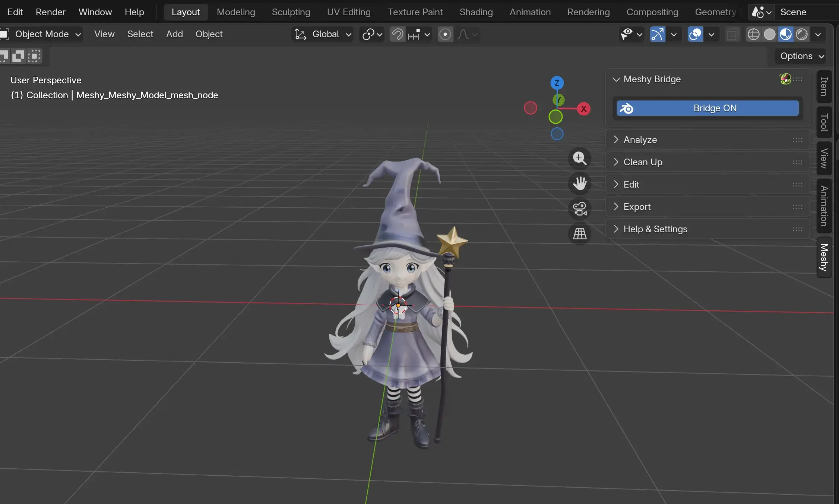Switch to the Animation sidebar tab
Viewport: 839px width, 504px height.
(824, 206)
